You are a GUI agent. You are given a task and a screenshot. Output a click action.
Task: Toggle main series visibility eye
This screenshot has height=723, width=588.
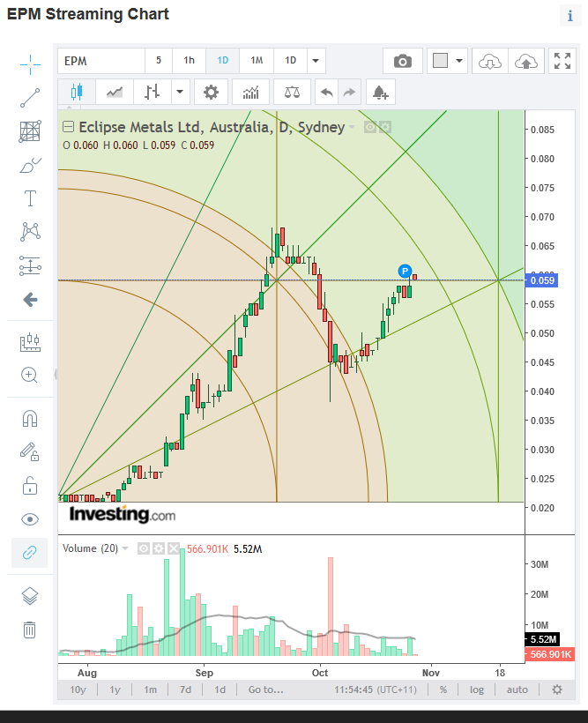pyautogui.click(x=370, y=127)
